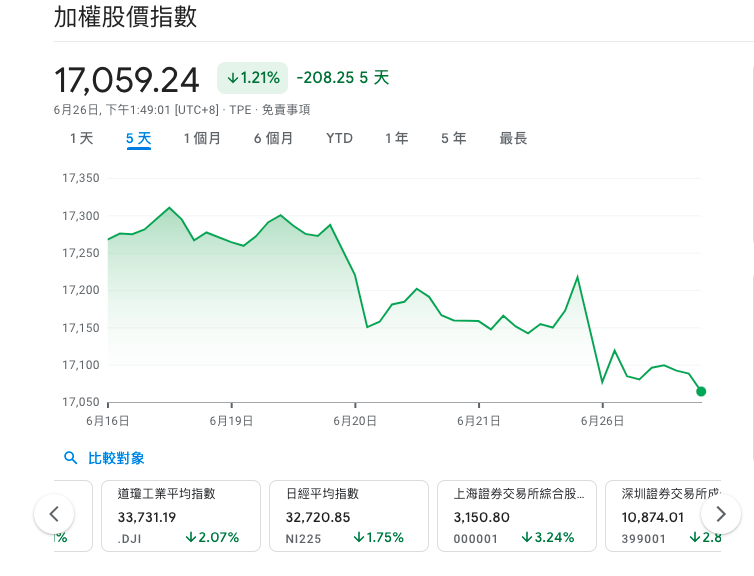This screenshot has width=754, height=576.
Task: Click down arrow on 道瓊工業平均指數 card
Action: pos(191,537)
